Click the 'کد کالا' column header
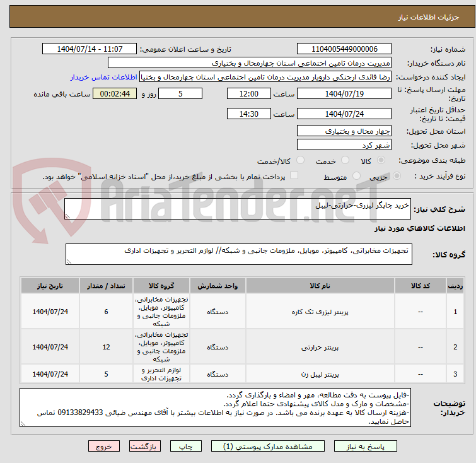The image size is (476, 463). [420, 286]
